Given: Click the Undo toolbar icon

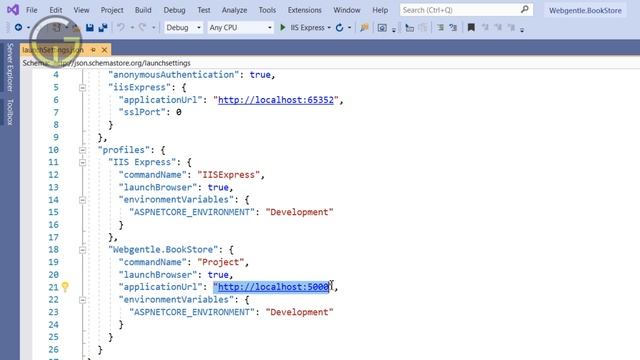Looking at the screenshot, I should (x=121, y=27).
